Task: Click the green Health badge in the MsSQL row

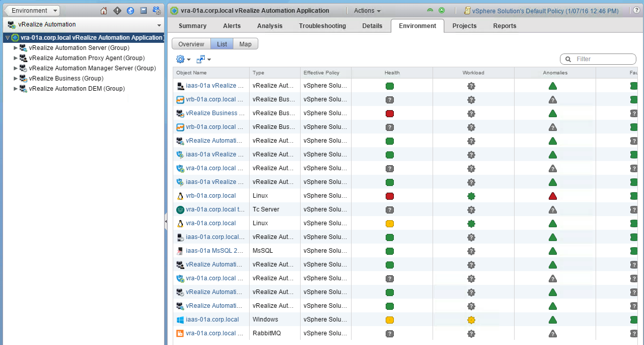Action: point(390,251)
